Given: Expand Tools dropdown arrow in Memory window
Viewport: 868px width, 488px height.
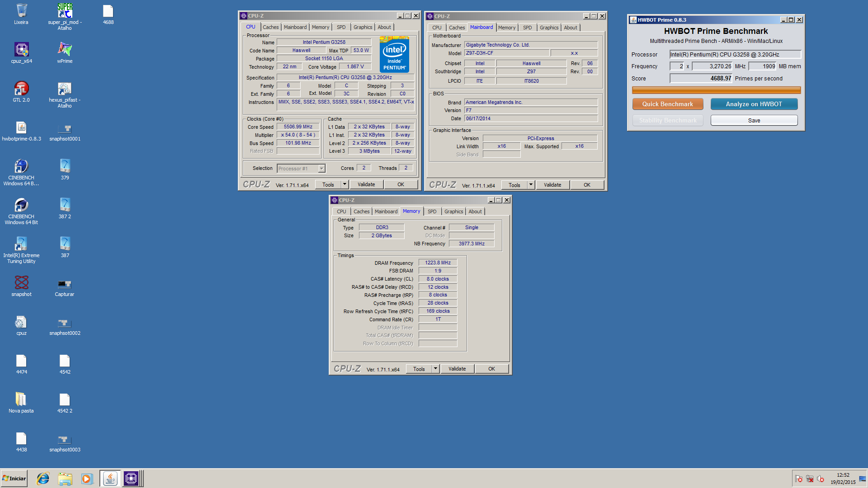Looking at the screenshot, I should (x=435, y=369).
